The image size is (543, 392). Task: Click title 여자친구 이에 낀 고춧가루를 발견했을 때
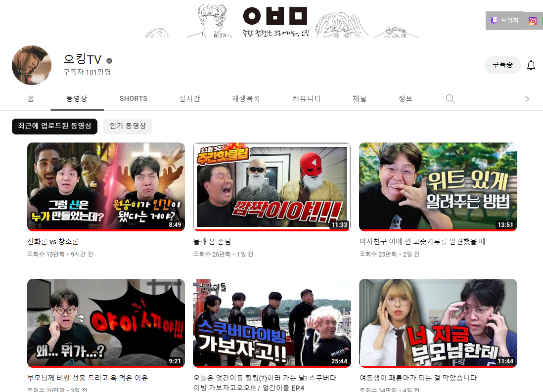pyautogui.click(x=422, y=241)
